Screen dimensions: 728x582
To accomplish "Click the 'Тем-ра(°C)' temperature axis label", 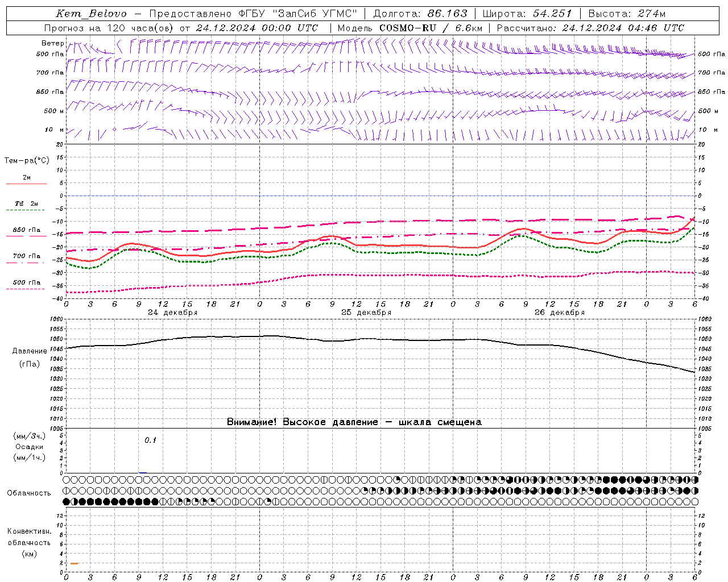I will point(27,160).
